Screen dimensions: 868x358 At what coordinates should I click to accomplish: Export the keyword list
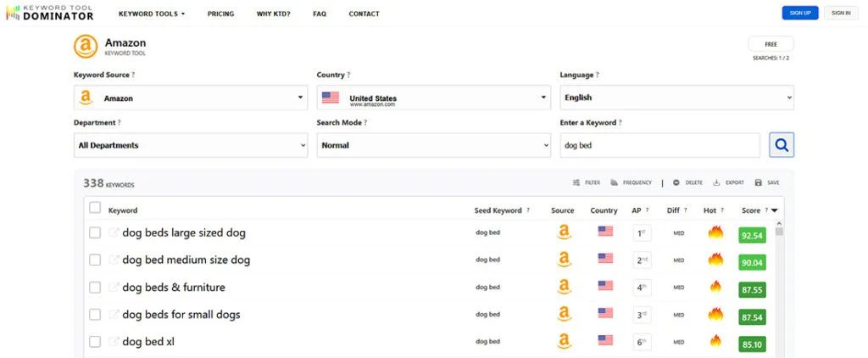(728, 182)
